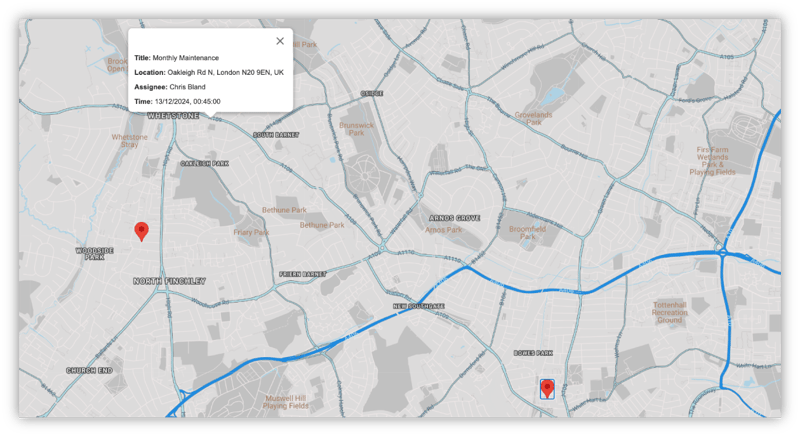This screenshot has width=800, height=437.
Task: Click the Title: Monthly Maintenance text
Action: click(x=177, y=58)
